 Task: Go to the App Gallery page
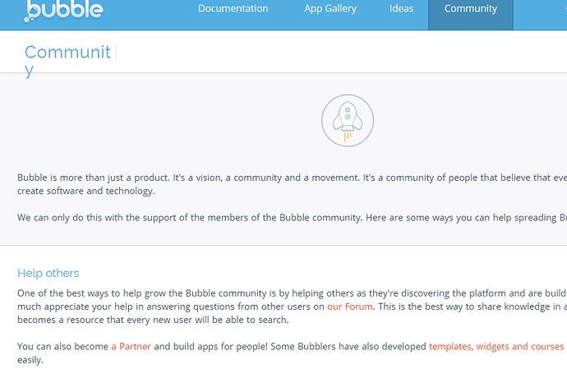coord(330,9)
